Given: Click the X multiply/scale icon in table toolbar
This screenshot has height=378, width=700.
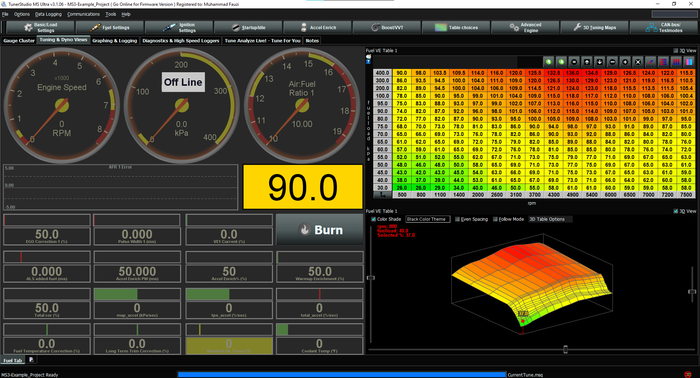Looking at the screenshot, I should [x=638, y=62].
